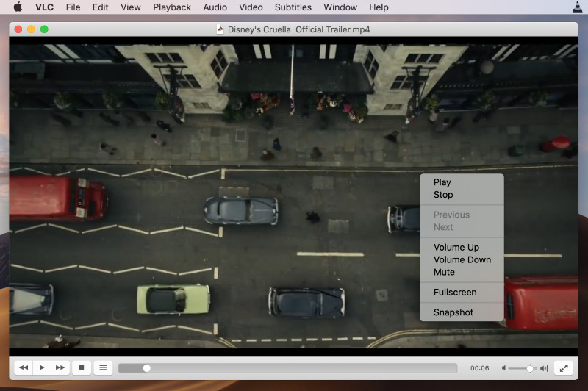Open the Apple menu

(18, 7)
